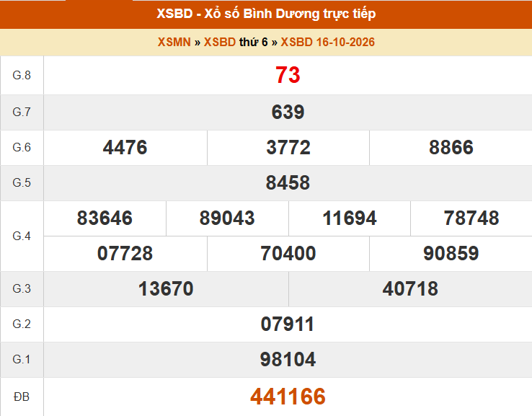Select the G.4 number 90859
Screen dimensions: 532x416
coord(451,254)
